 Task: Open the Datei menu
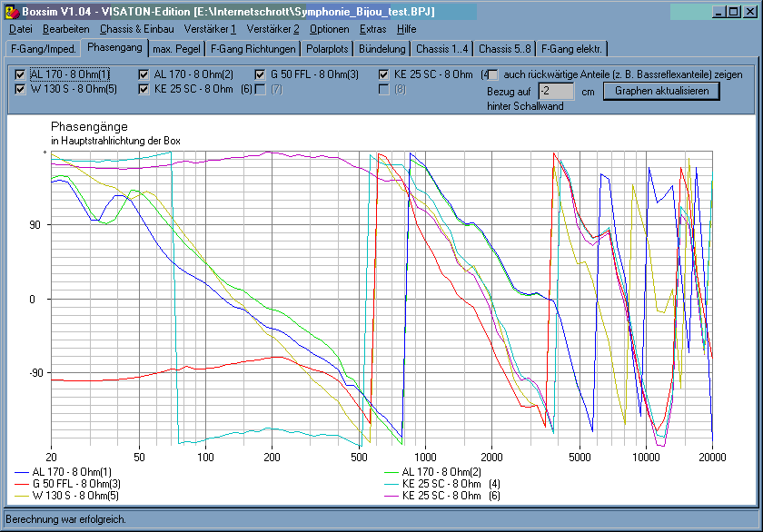pos(20,29)
